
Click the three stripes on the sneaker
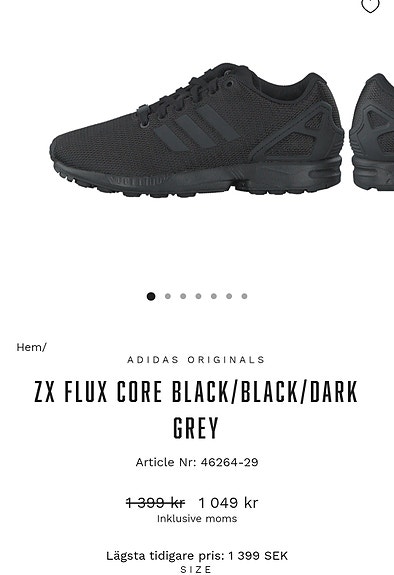pyautogui.click(x=197, y=127)
